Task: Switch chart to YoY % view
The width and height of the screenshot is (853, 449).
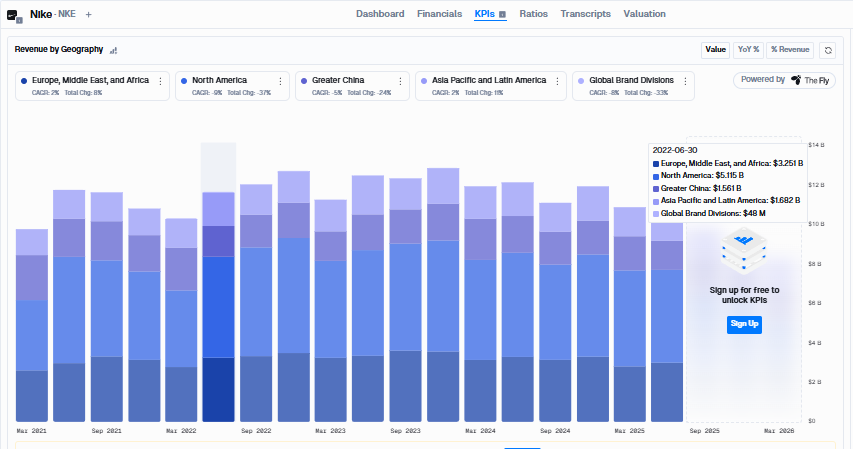Action: [748, 50]
